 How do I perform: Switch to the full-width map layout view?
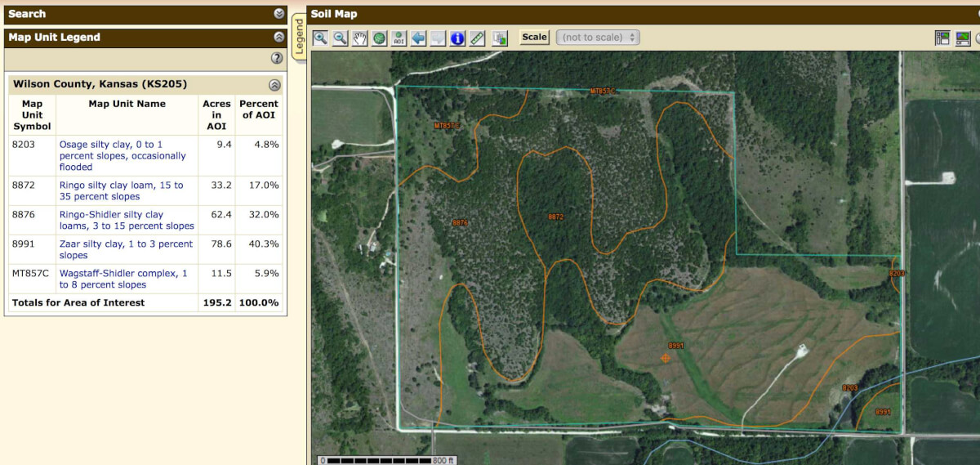tap(962, 38)
